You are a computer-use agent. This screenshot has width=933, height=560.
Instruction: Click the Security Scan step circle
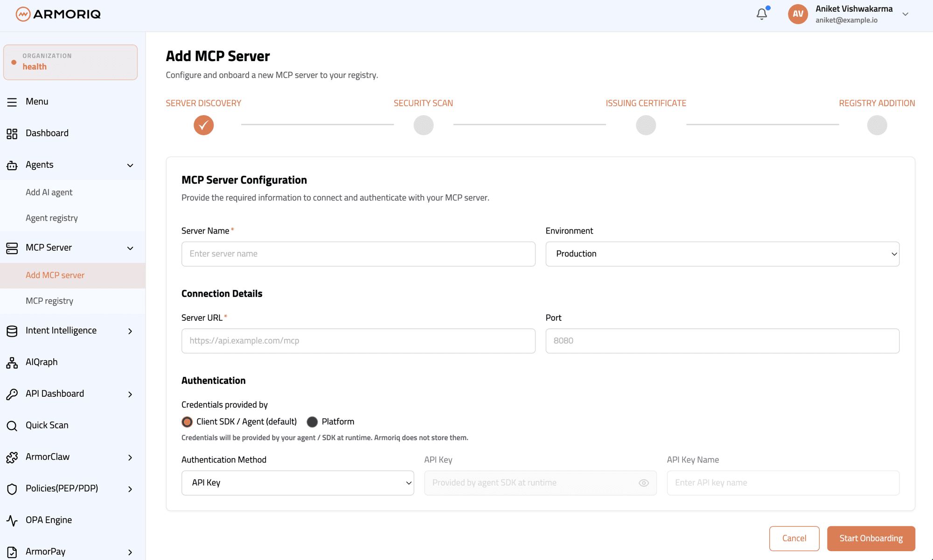[424, 125]
